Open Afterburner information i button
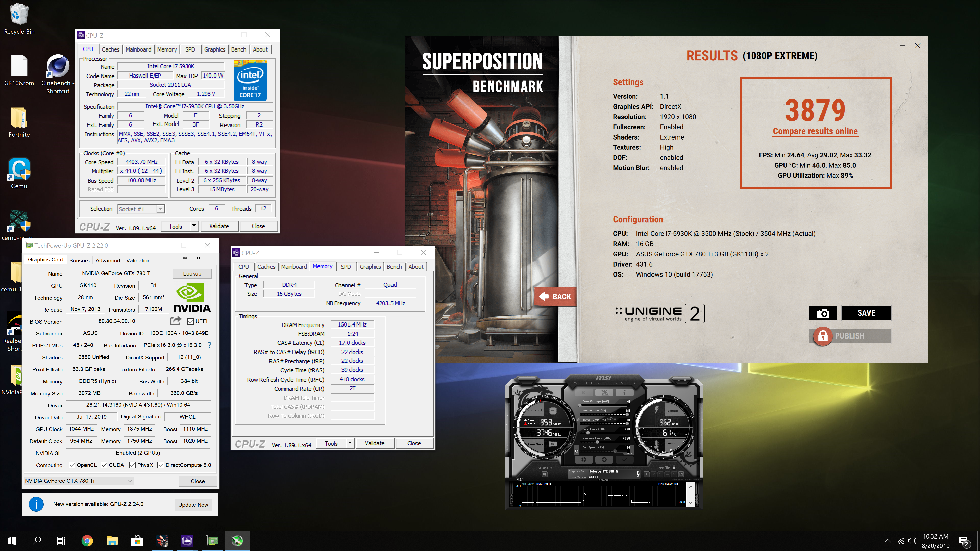This screenshot has width=980, height=551. [x=625, y=393]
